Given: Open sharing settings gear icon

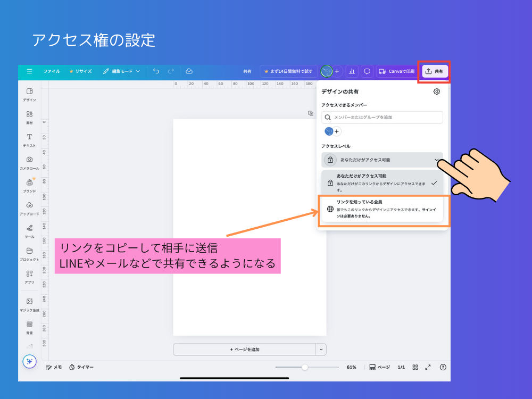Looking at the screenshot, I should pyautogui.click(x=437, y=92).
